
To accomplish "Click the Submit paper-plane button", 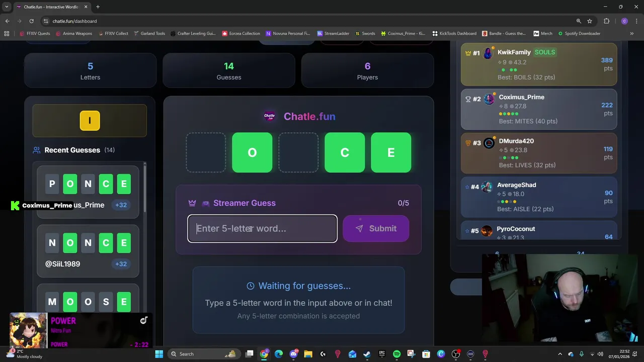I will pyautogui.click(x=376, y=228).
